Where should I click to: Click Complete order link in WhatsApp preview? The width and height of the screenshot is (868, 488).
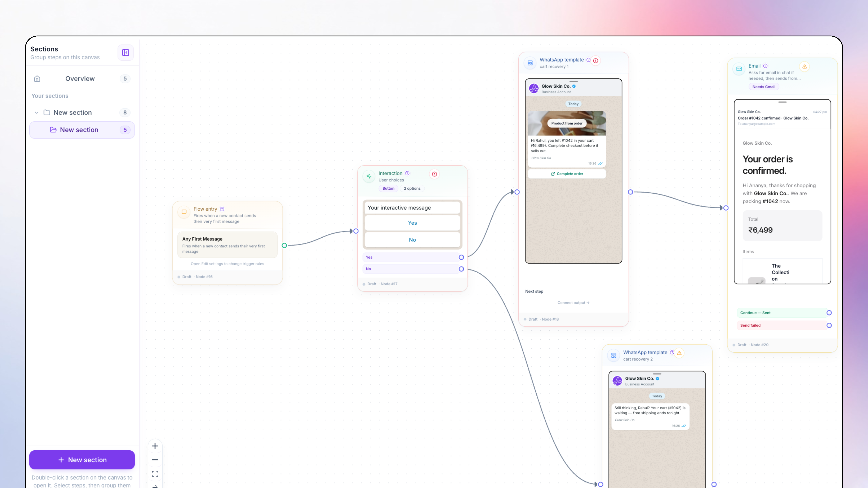tap(567, 174)
